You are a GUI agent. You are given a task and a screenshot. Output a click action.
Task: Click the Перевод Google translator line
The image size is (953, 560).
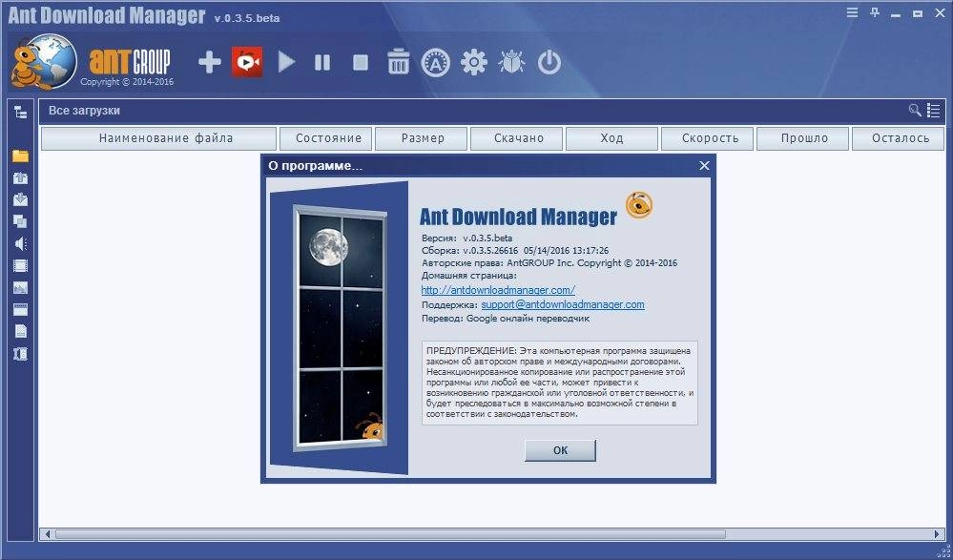tap(505, 318)
